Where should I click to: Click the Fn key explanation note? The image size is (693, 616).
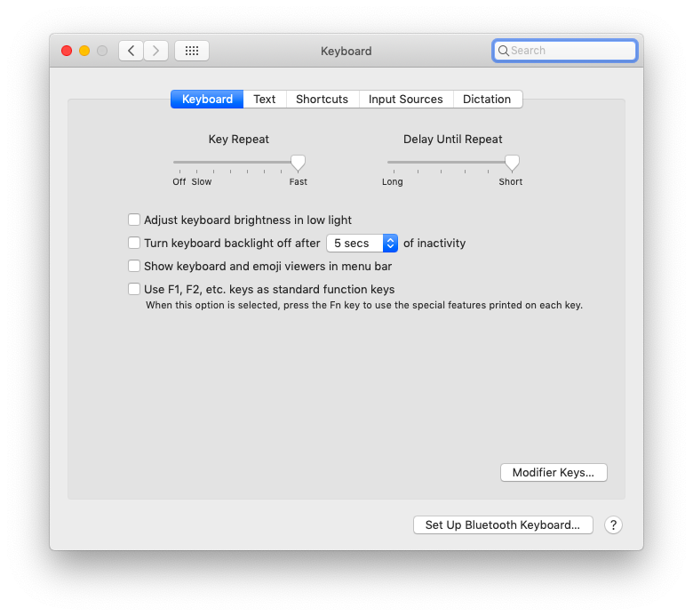[x=364, y=305]
